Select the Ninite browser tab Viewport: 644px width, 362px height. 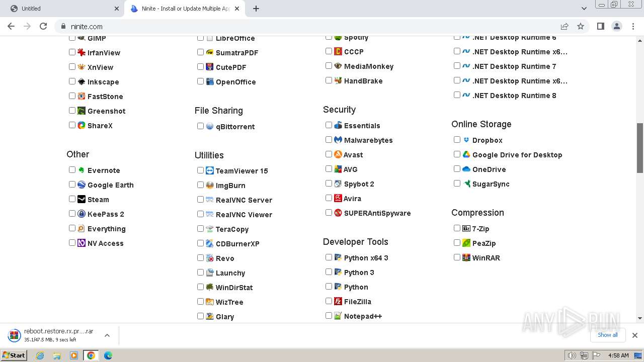(185, 9)
